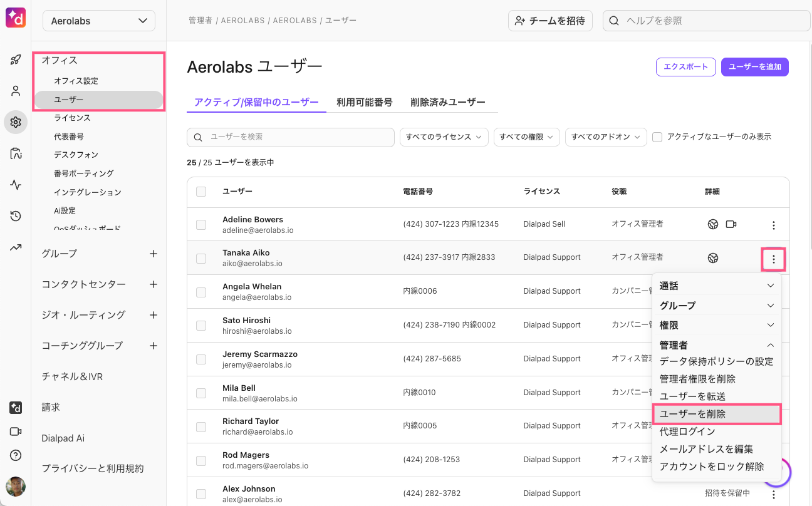
Task: Expand the 権限 section in the menu
Action: coord(717,326)
